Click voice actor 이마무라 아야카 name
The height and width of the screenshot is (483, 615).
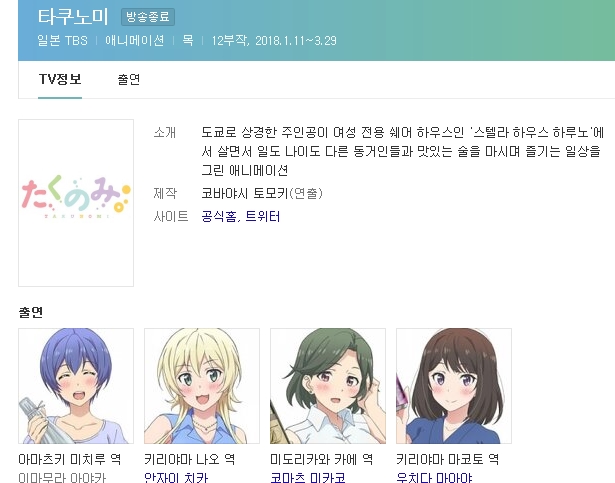pos(62,477)
